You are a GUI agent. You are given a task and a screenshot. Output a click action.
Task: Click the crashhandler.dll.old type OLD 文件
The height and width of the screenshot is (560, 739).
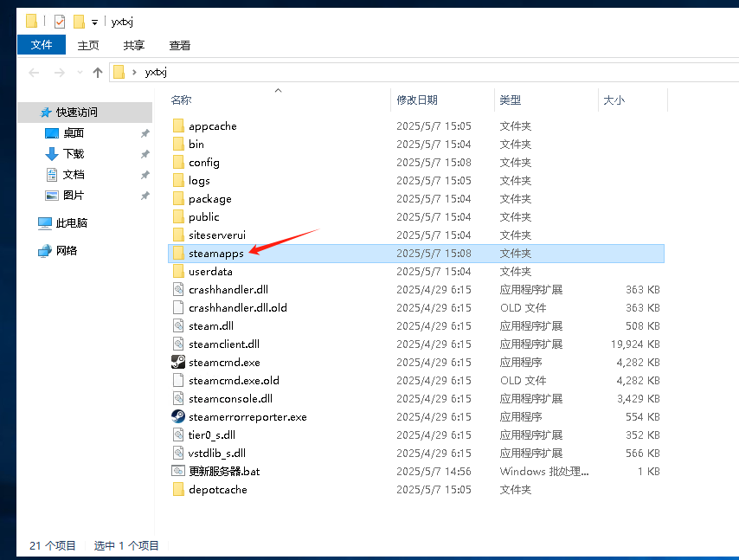[x=524, y=308]
